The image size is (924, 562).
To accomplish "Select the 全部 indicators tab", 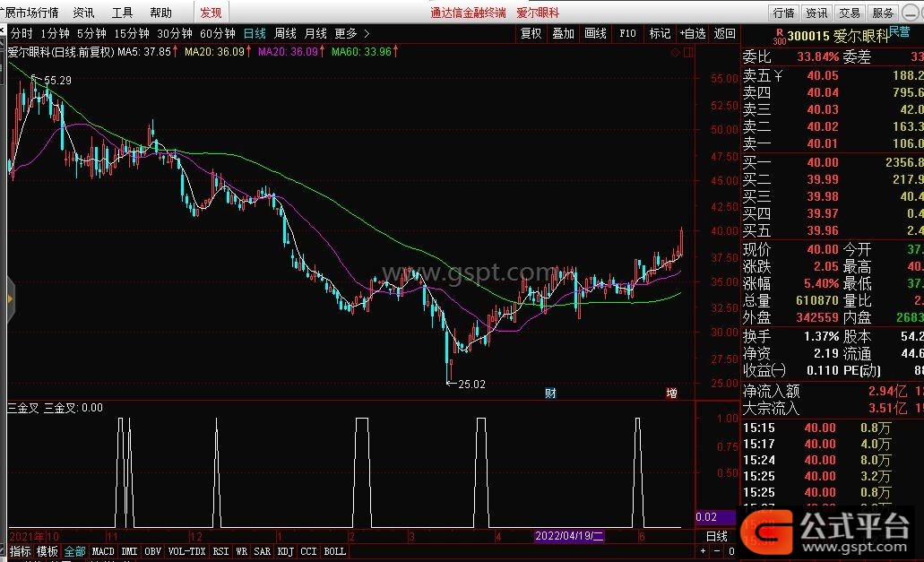I will pyautogui.click(x=75, y=551).
